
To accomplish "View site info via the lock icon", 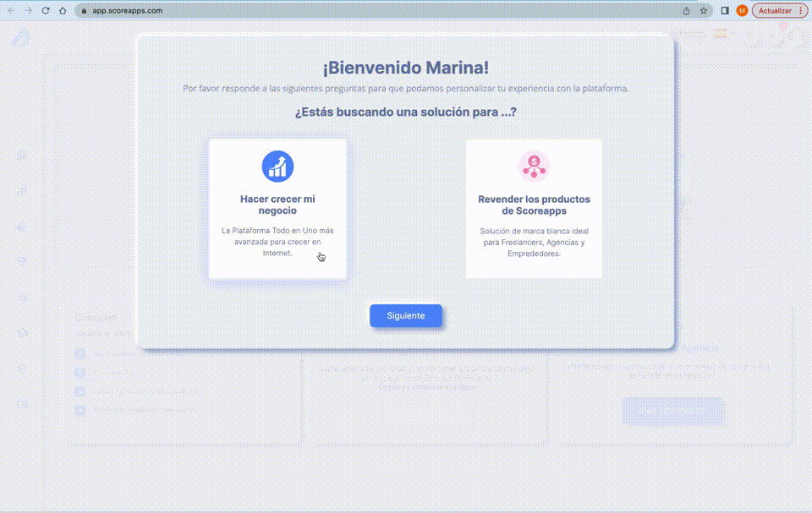I will [84, 11].
